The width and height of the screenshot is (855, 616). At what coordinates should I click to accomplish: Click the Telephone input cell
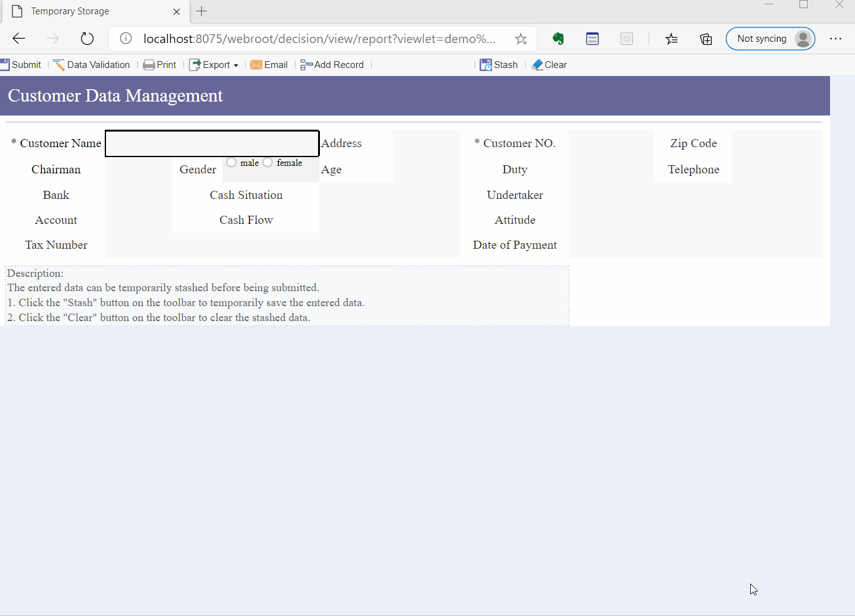coord(777,170)
